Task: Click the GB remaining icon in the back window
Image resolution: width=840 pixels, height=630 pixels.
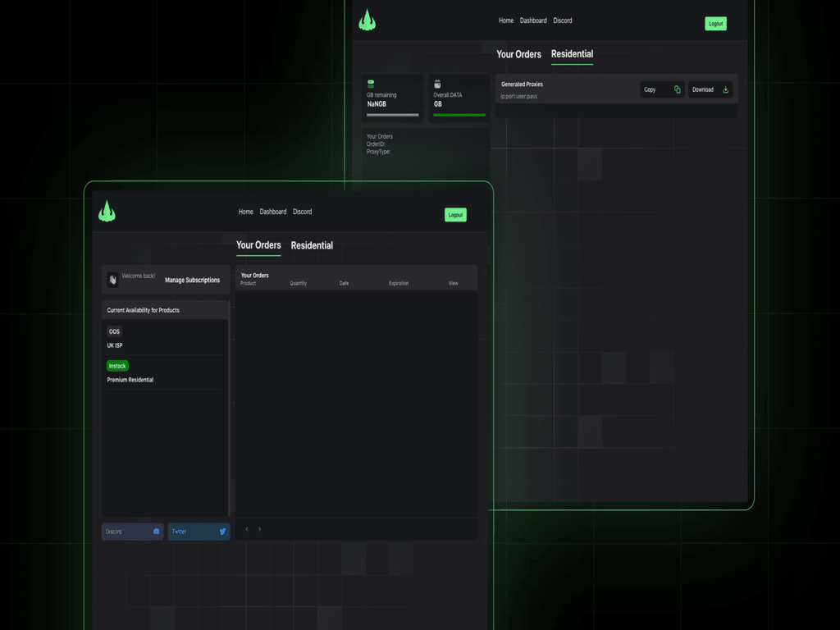Action: [x=371, y=84]
